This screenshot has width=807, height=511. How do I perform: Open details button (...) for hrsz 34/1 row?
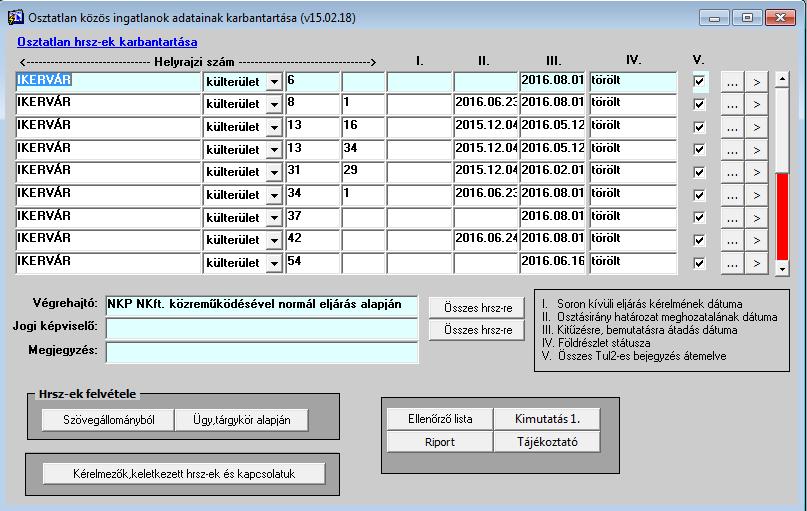click(x=732, y=195)
